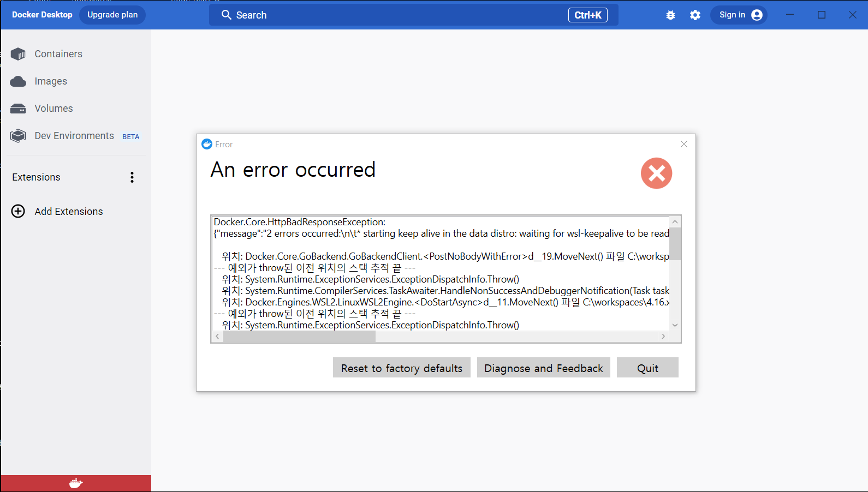
Task: Open the settings gear icon
Action: coord(695,15)
